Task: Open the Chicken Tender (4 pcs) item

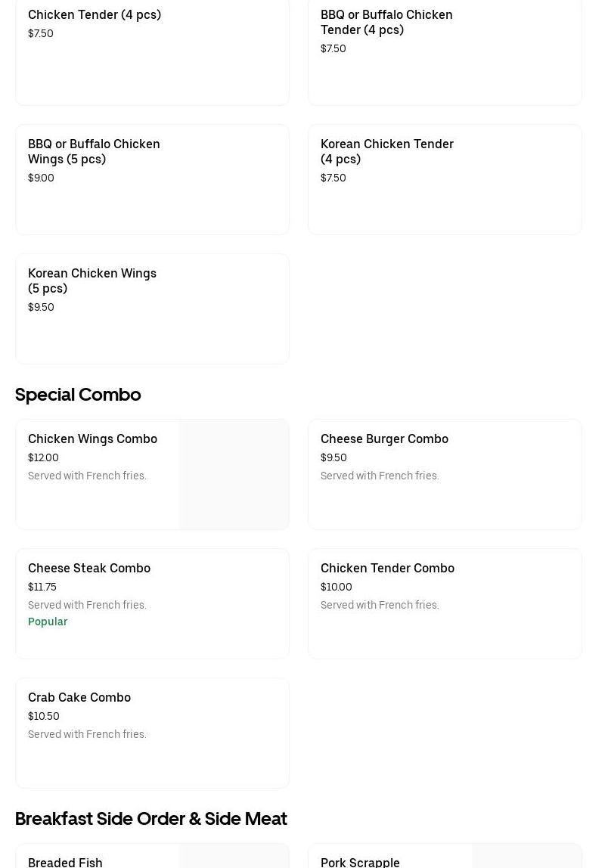Action: click(x=95, y=14)
